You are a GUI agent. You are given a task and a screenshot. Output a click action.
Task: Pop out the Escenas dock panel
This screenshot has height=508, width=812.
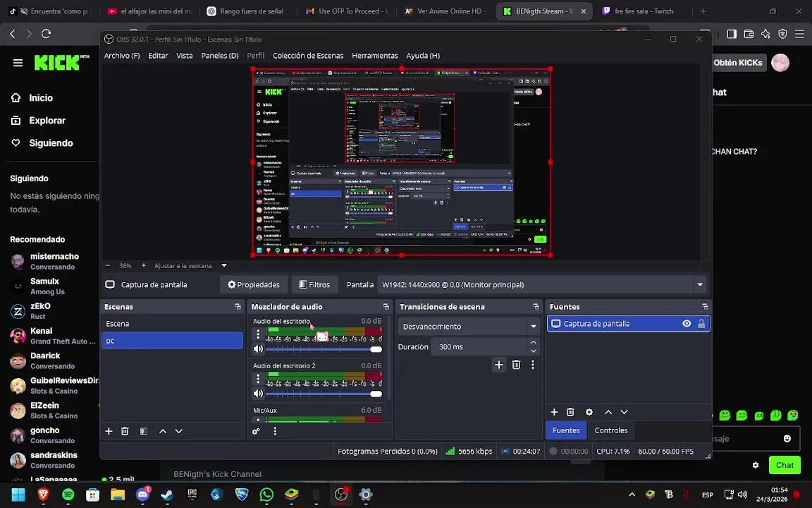[x=238, y=307]
